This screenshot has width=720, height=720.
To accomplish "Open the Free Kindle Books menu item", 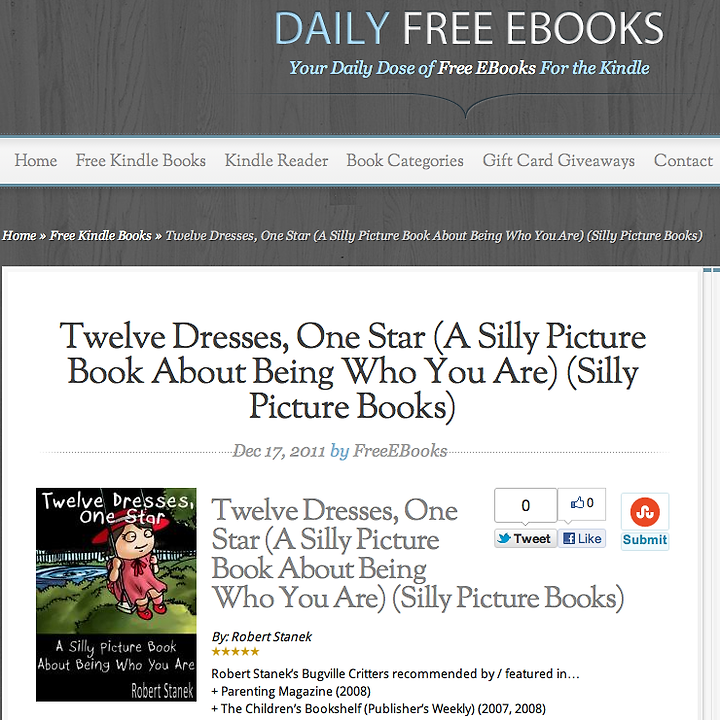I will pos(141,161).
